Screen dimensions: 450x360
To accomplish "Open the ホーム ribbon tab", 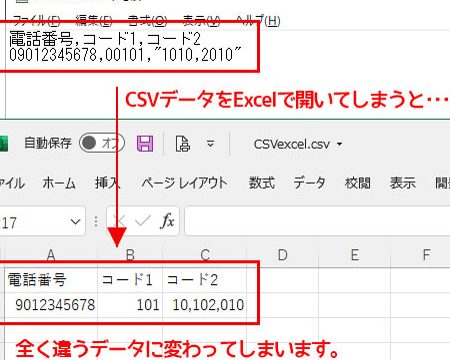I will (x=59, y=183).
